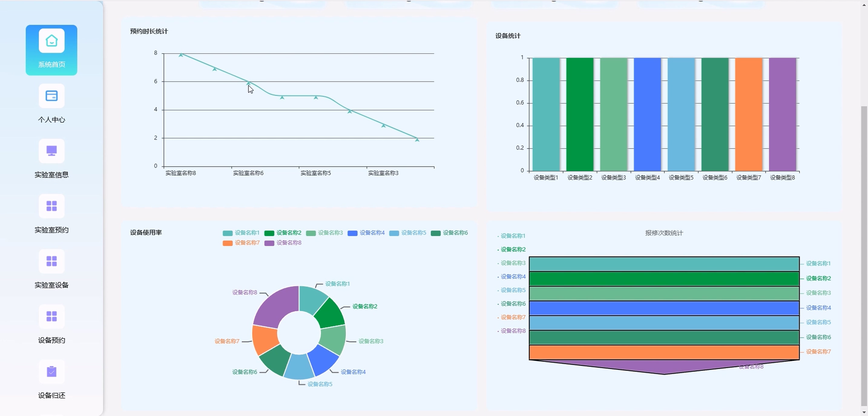868x416 pixels.
Task: Click the blue 设备名称4 funnel band
Action: [x=664, y=308]
